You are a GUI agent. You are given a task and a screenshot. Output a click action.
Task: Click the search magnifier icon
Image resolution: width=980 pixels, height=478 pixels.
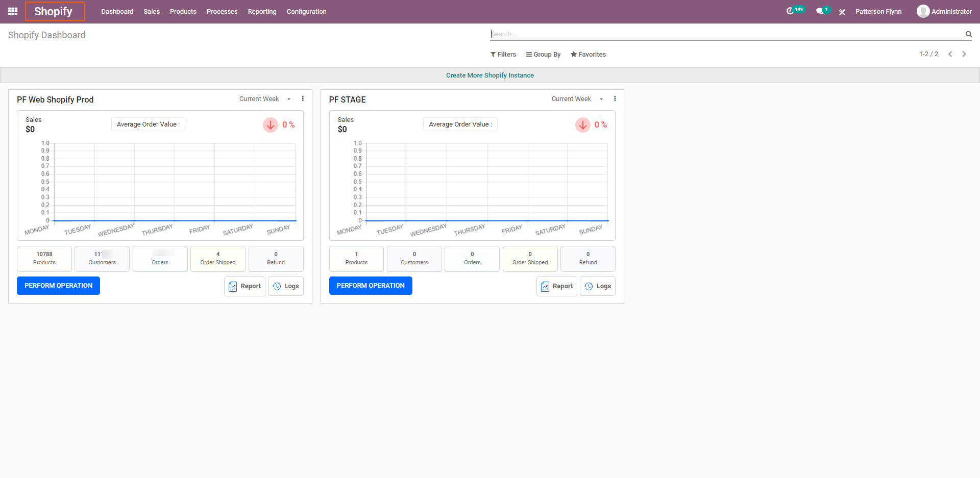[968, 34]
